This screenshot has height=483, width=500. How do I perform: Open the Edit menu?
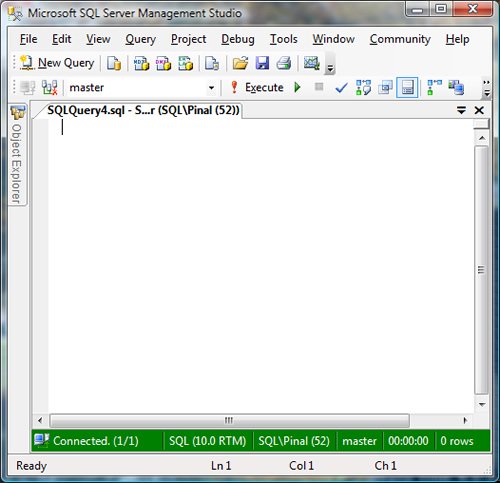pyautogui.click(x=61, y=39)
